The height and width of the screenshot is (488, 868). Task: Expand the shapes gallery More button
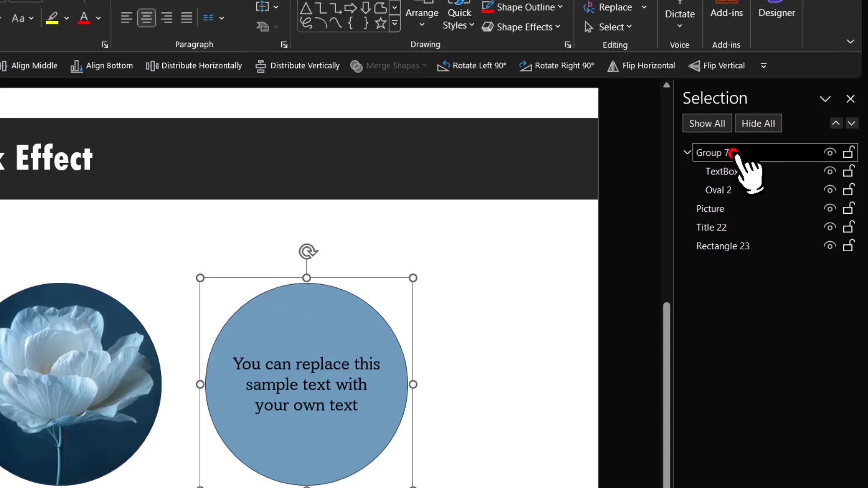[x=394, y=23]
